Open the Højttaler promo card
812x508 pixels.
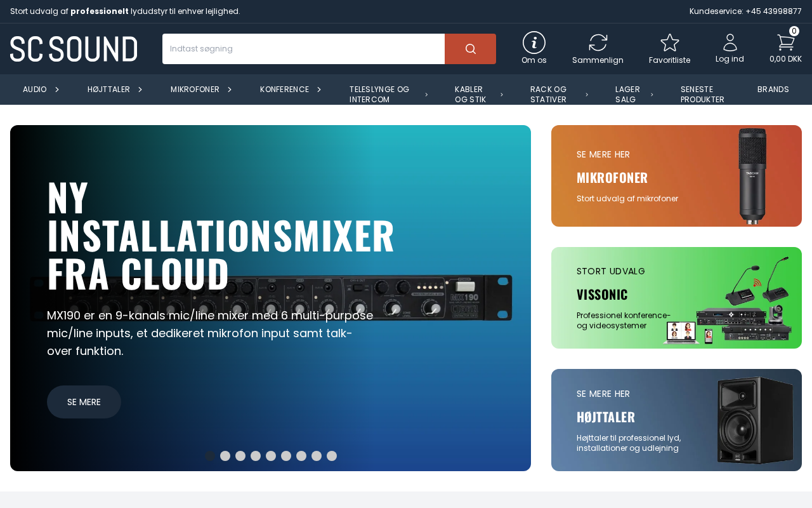point(676,420)
